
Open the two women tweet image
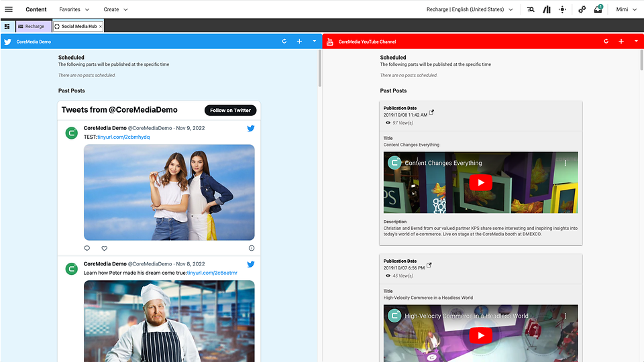(169, 192)
